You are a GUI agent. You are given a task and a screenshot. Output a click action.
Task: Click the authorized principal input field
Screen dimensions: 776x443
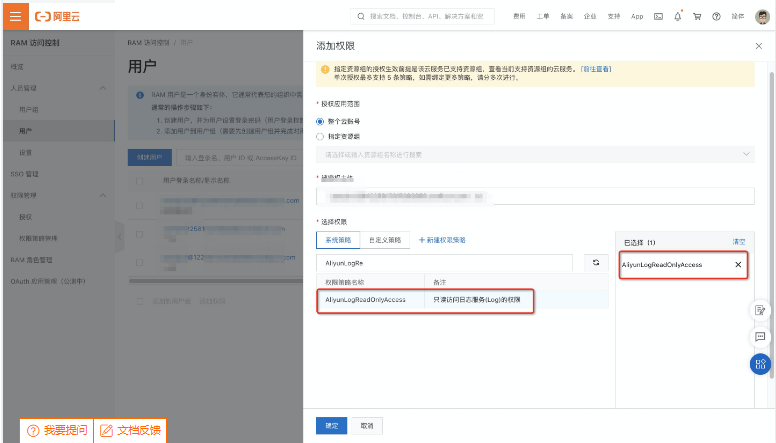click(535, 196)
